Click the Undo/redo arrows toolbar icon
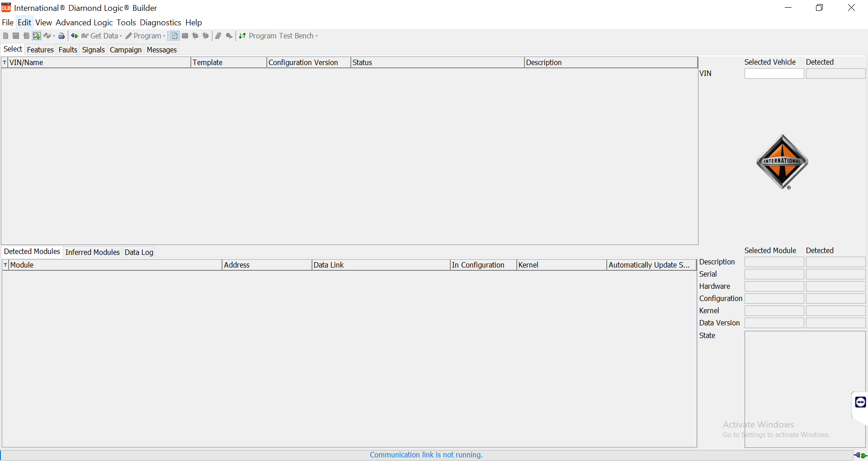Viewport: 868px width, 461px height. pyautogui.click(x=47, y=36)
